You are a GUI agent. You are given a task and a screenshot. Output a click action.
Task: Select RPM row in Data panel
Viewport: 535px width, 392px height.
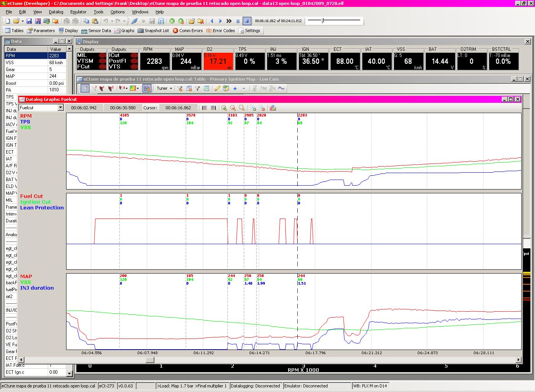pos(35,56)
